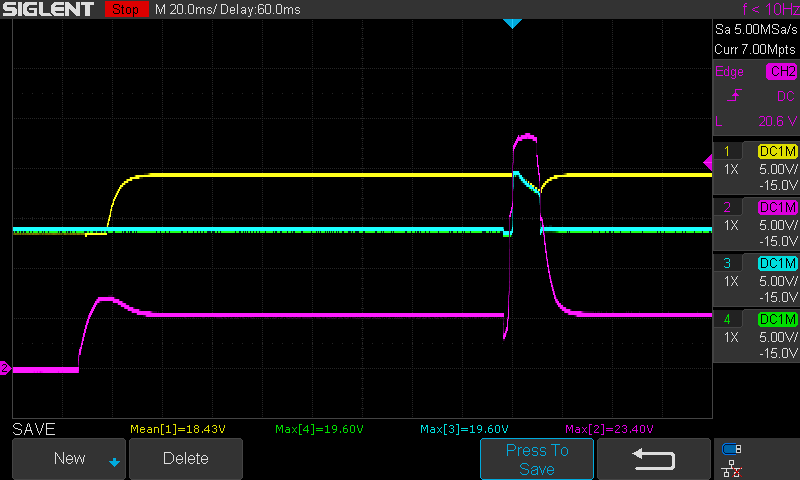Click channel 4 DC1M coupling badge

tap(777, 320)
